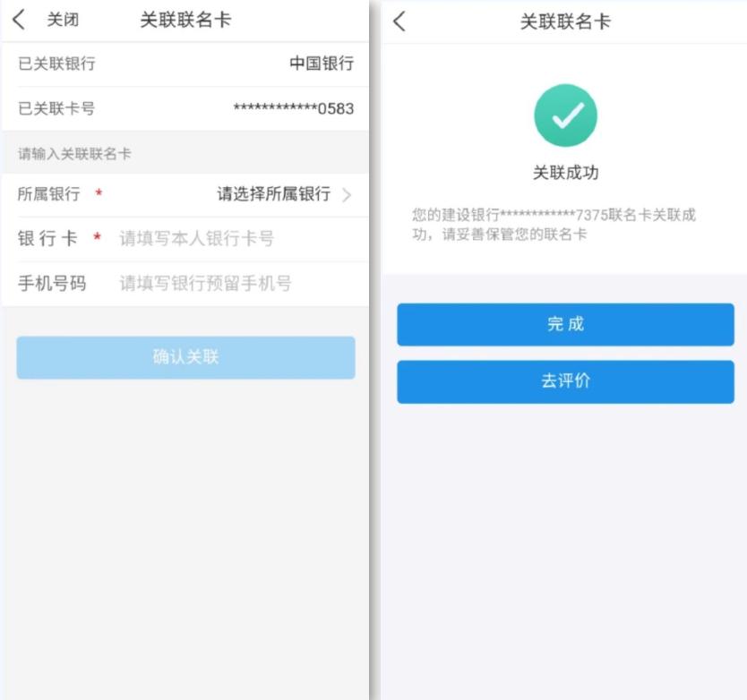Tap the 已关联卡号 label

point(56,108)
